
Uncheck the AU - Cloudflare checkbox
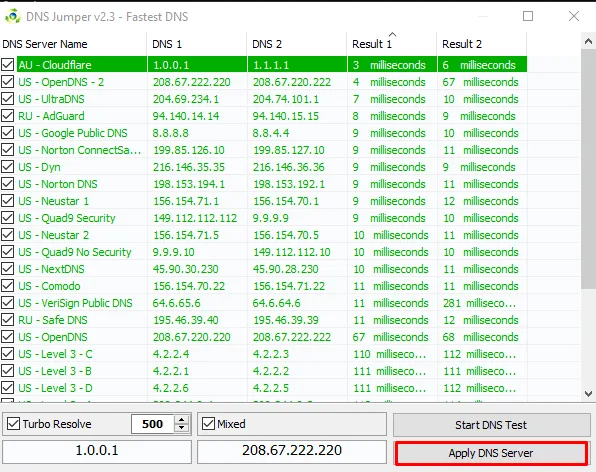pyautogui.click(x=8, y=65)
